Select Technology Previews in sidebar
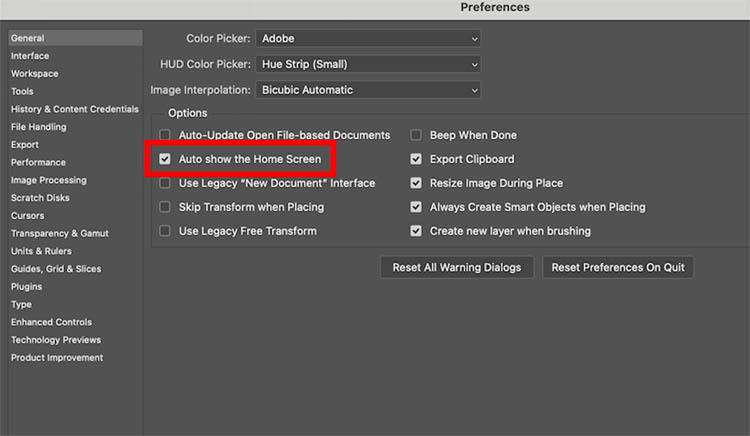The image size is (750, 436). 56,340
